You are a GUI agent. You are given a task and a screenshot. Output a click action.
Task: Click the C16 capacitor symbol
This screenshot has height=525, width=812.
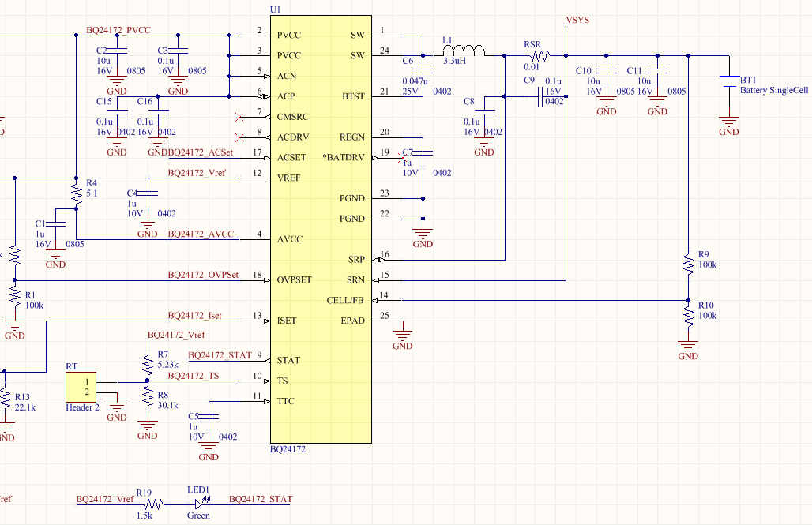pyautogui.click(x=158, y=112)
